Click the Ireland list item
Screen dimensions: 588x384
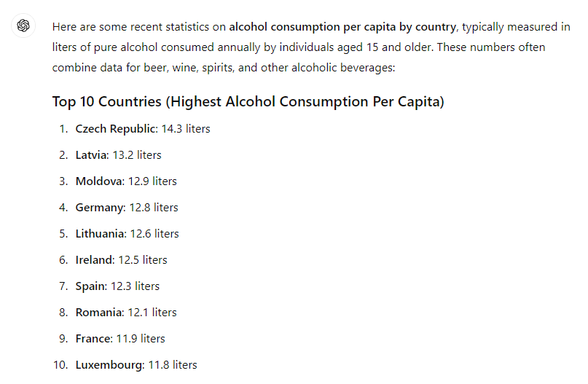121,260
